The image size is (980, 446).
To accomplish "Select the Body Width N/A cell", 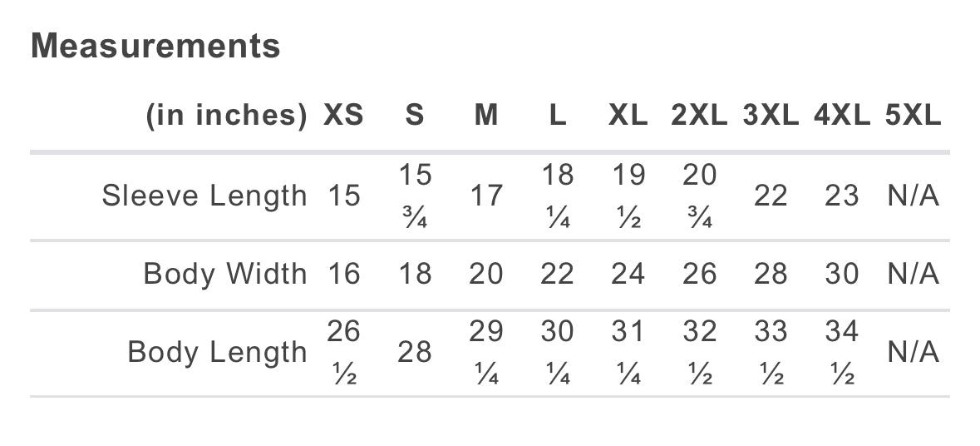I will click(913, 274).
